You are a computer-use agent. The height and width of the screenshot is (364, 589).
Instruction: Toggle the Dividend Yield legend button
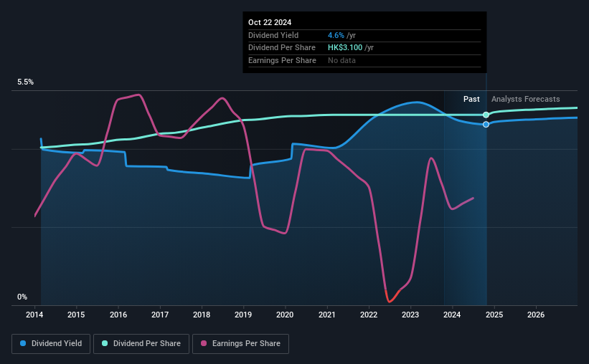[x=51, y=344]
